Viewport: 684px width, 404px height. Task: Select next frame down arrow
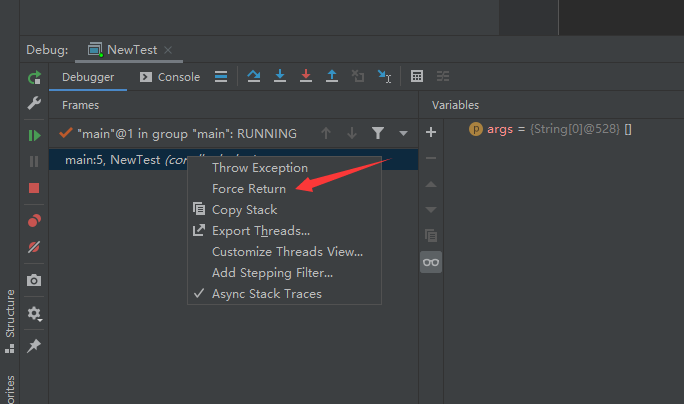point(352,133)
